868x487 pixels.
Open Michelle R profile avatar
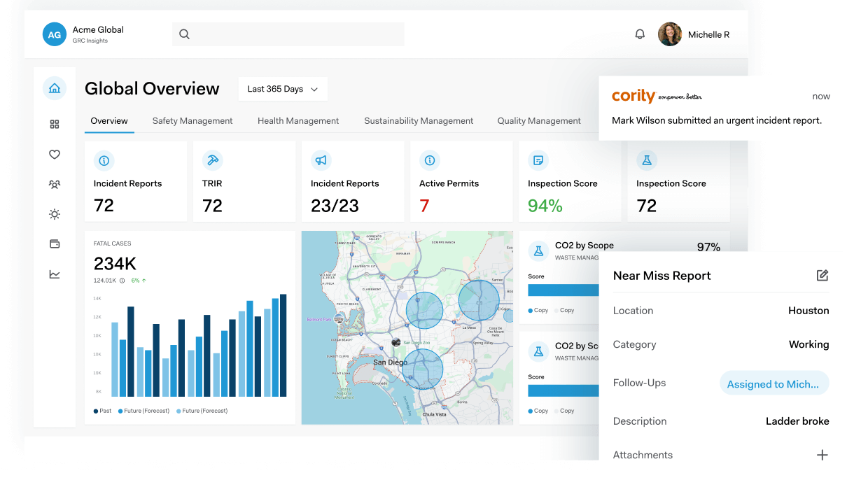coord(670,34)
